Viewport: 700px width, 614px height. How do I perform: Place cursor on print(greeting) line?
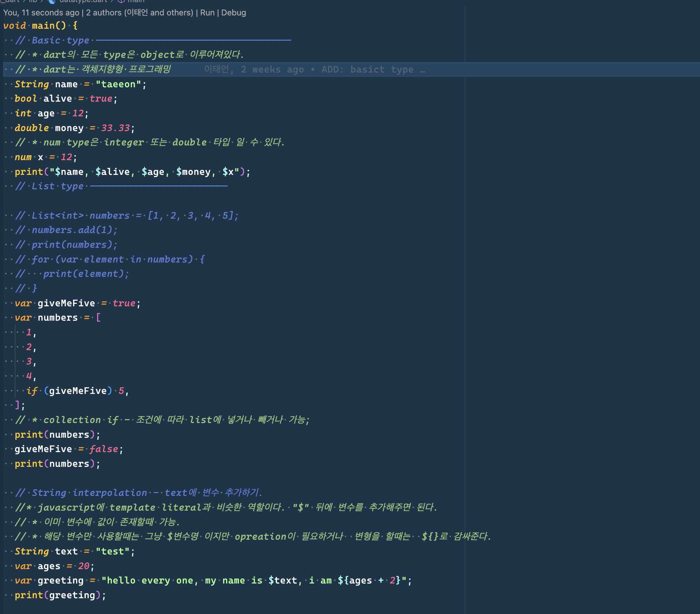60,595
